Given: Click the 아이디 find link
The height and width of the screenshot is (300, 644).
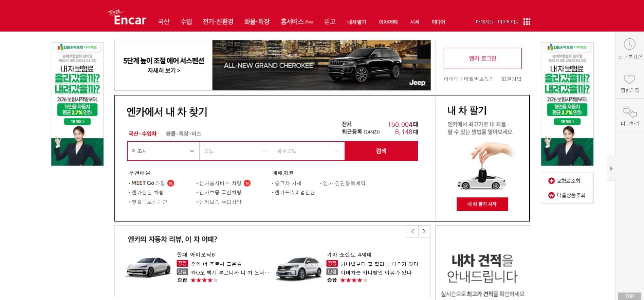Looking at the screenshot, I should click(451, 79).
